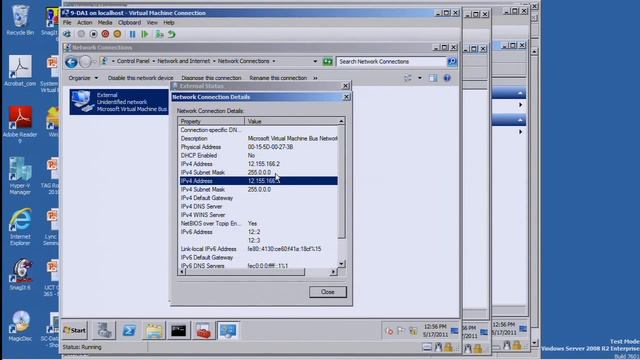
Task: Click the orange Save VM state icon
Action: [118, 34]
